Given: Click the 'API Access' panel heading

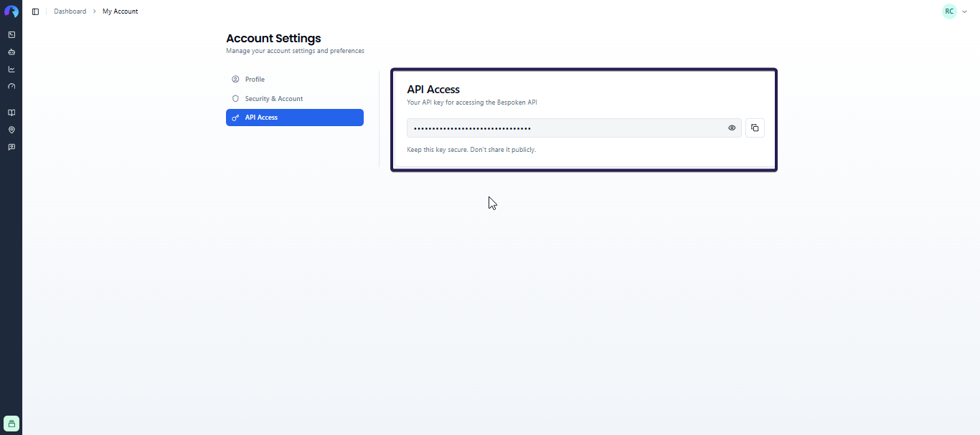Looking at the screenshot, I should [x=433, y=90].
